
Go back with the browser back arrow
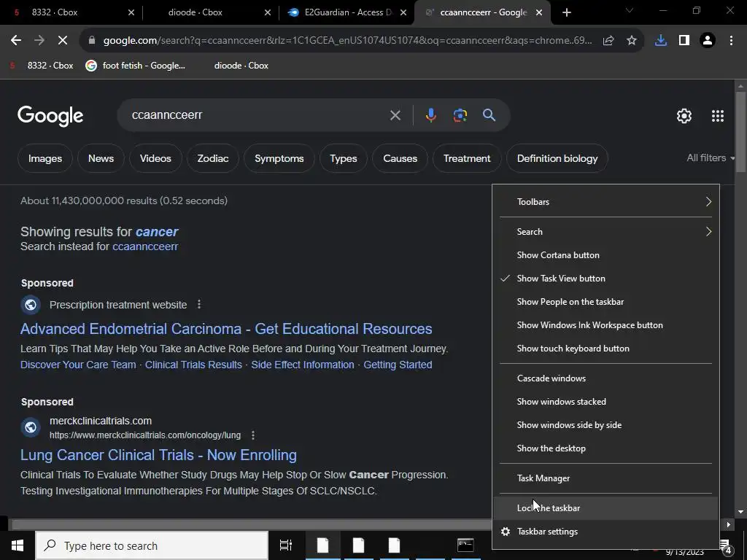(16, 41)
